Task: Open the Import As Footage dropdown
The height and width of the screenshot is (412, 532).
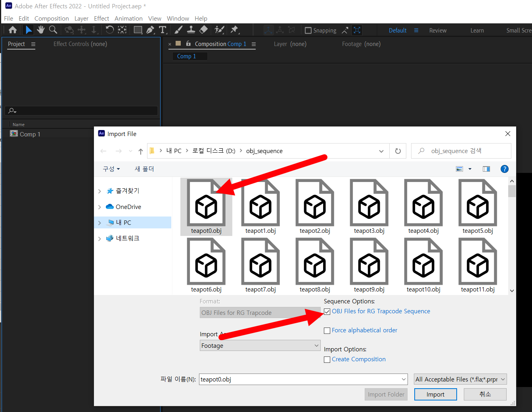Action: (x=260, y=345)
